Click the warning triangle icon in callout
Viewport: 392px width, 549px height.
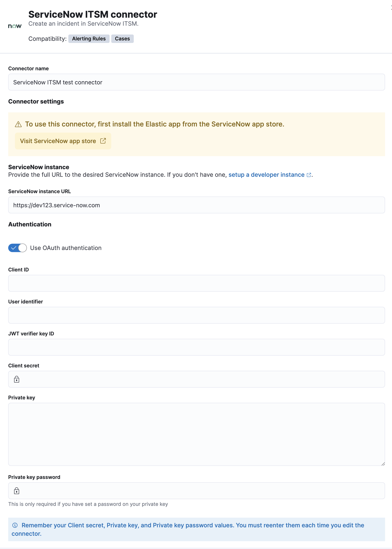(x=18, y=124)
